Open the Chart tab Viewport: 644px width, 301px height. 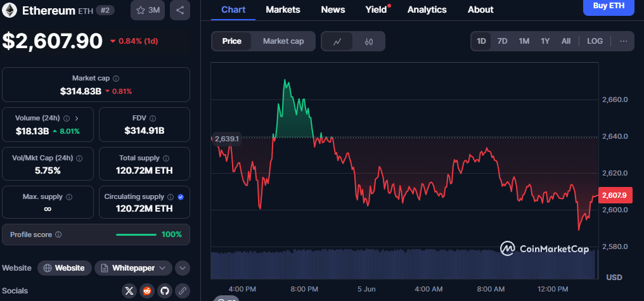coord(233,10)
